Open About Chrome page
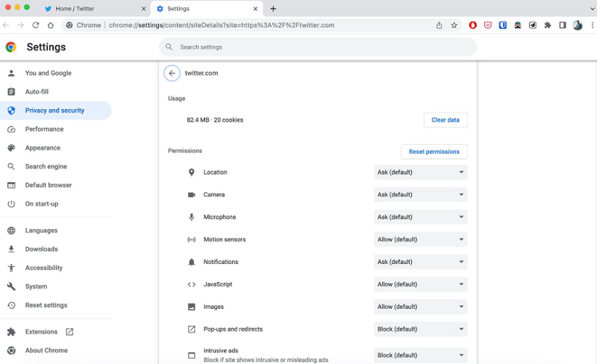This screenshot has width=597, height=364. (55, 351)
